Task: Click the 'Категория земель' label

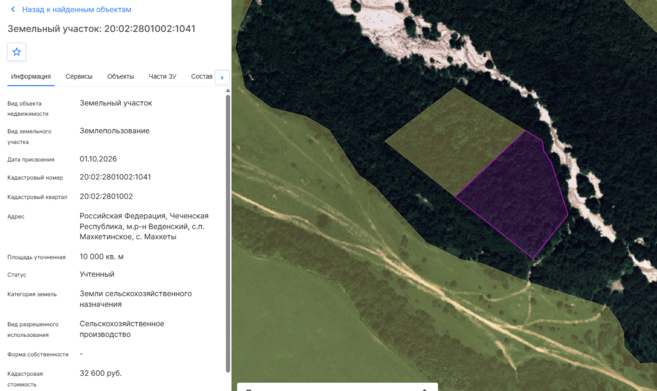Action: [x=32, y=294]
